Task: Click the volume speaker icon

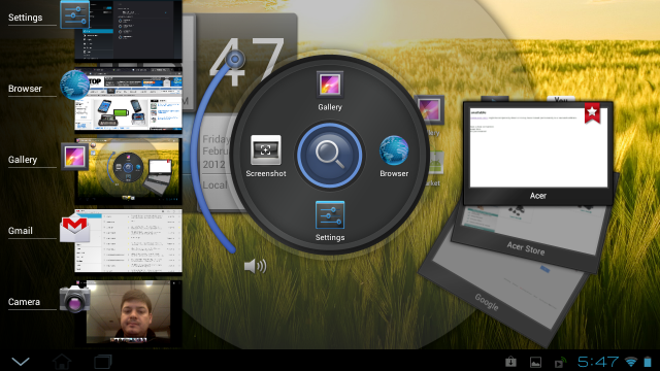Action: [x=255, y=266]
